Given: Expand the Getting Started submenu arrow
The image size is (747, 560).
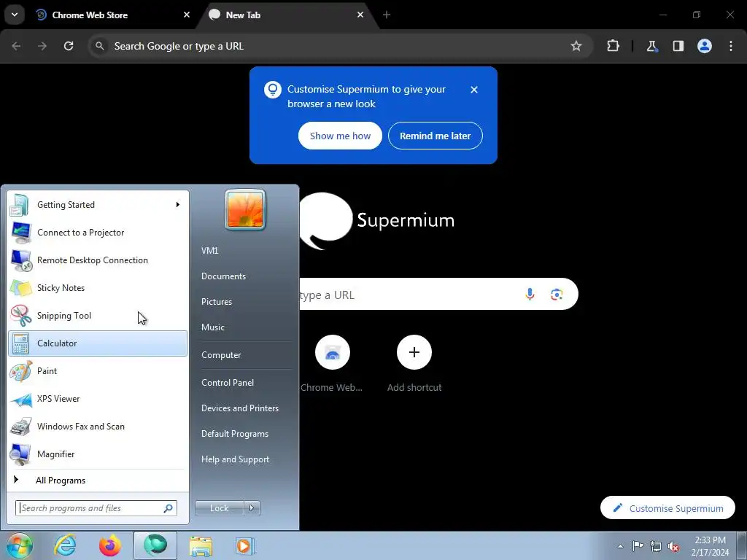Looking at the screenshot, I should point(178,205).
